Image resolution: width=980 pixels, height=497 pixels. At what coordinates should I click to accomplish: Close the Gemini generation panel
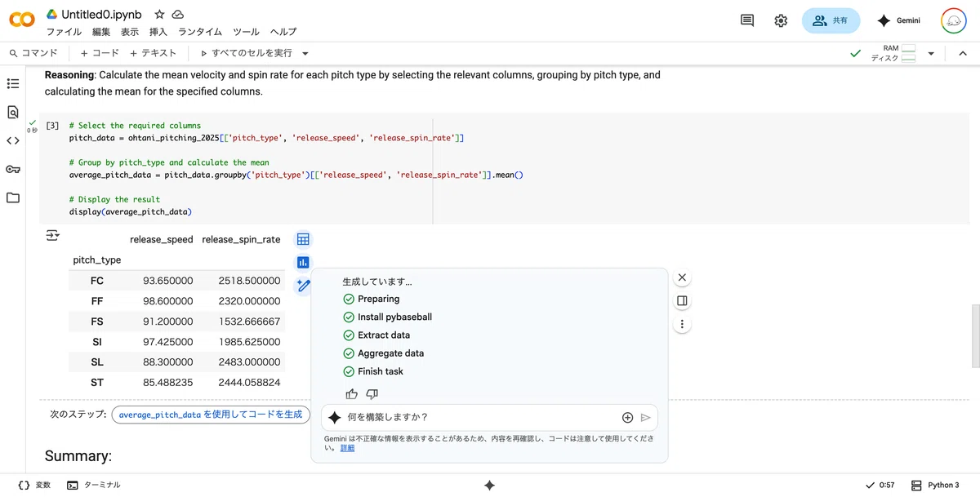tap(682, 277)
